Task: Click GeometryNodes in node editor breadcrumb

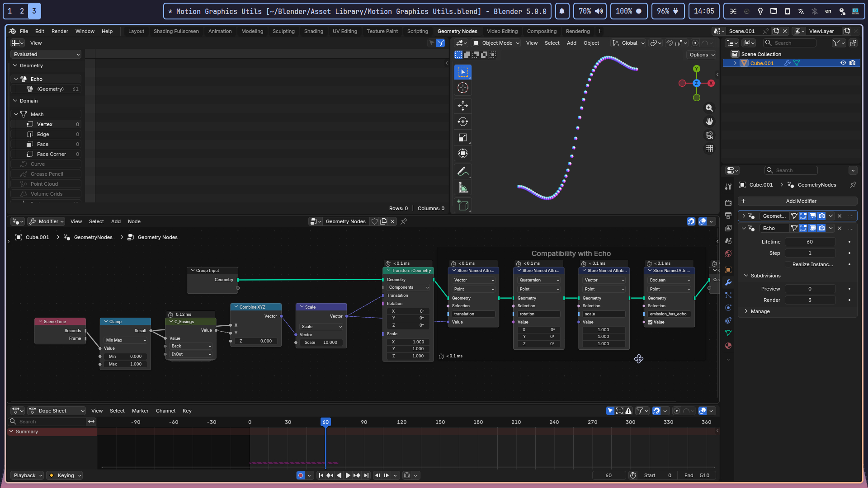Action: (93, 237)
